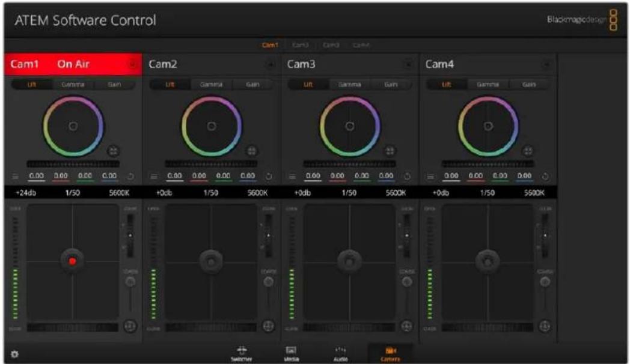This screenshot has height=364, width=630.
Task: Open Cam2 shutter speed 1/50
Action: pyautogui.click(x=211, y=193)
